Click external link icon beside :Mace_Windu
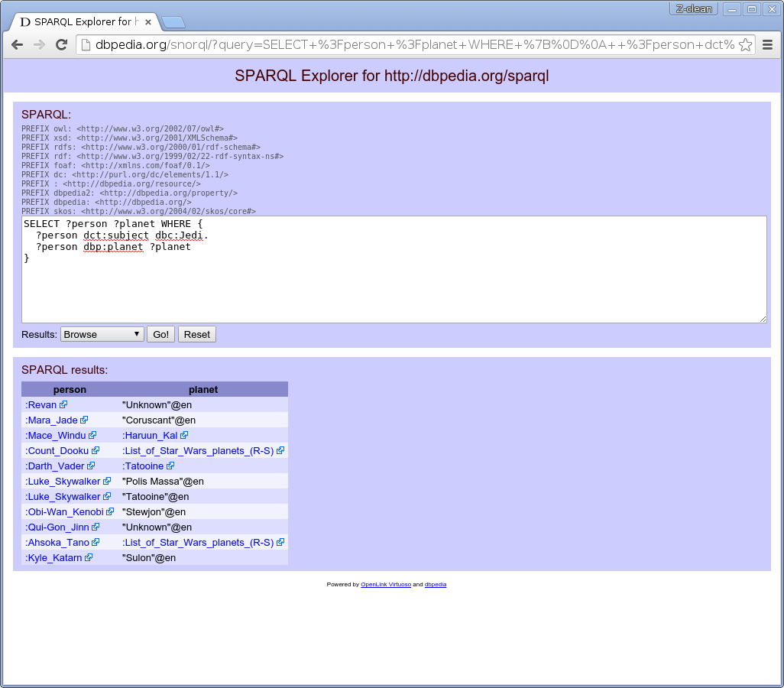 93,435
